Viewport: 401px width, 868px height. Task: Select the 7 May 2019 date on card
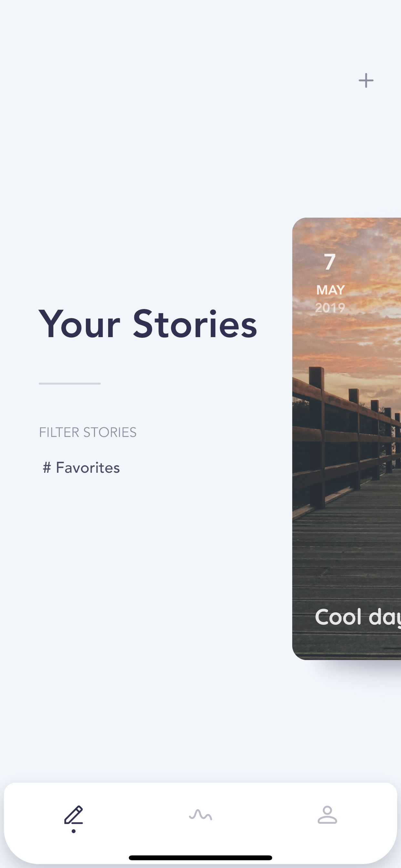click(x=330, y=284)
